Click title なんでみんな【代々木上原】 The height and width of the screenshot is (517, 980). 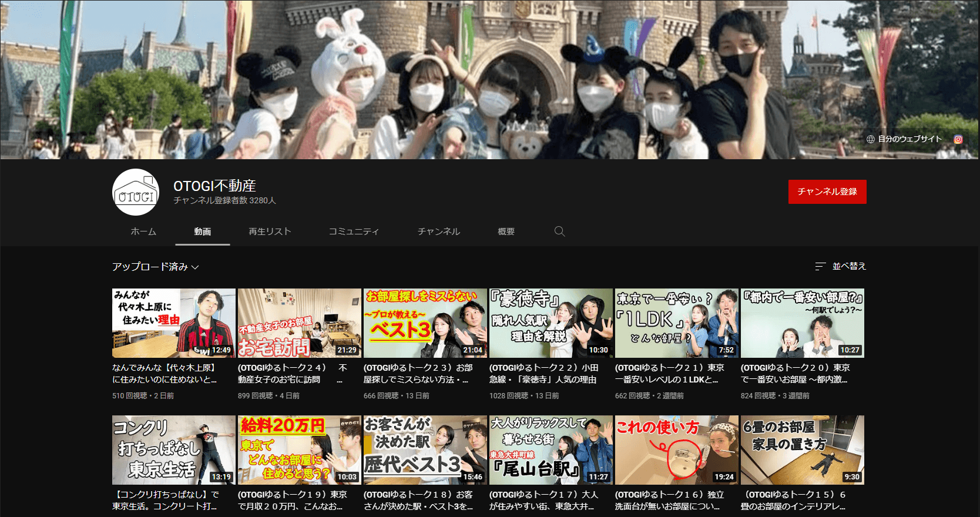coord(165,374)
